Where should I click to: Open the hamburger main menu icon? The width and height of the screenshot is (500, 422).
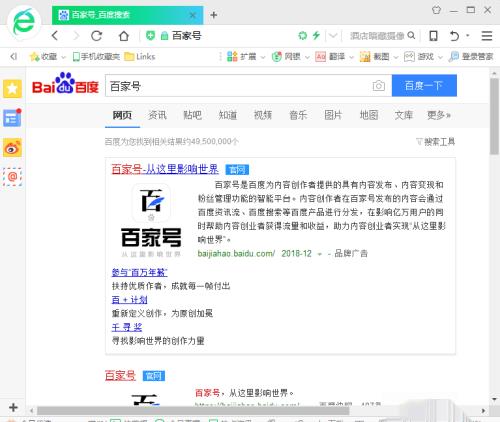point(487,36)
